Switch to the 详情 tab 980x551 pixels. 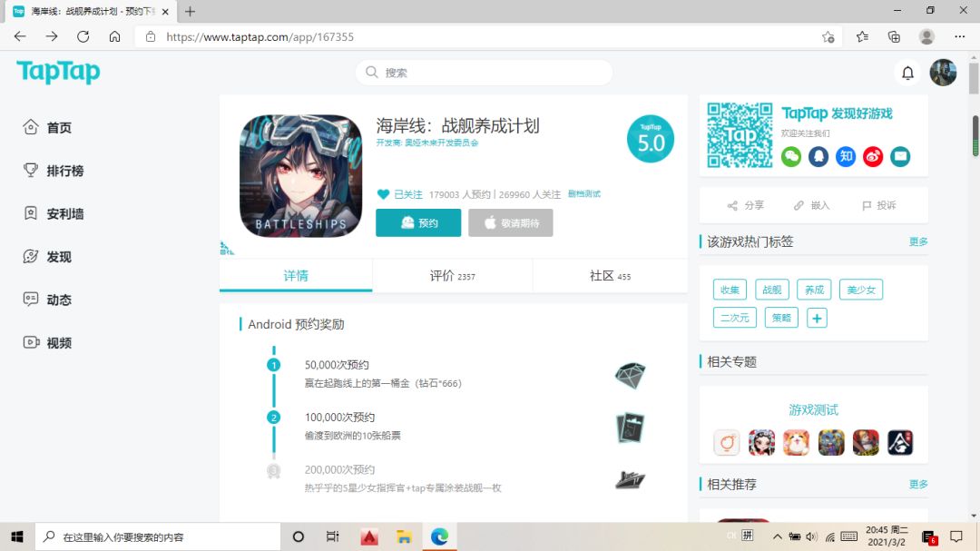(296, 276)
